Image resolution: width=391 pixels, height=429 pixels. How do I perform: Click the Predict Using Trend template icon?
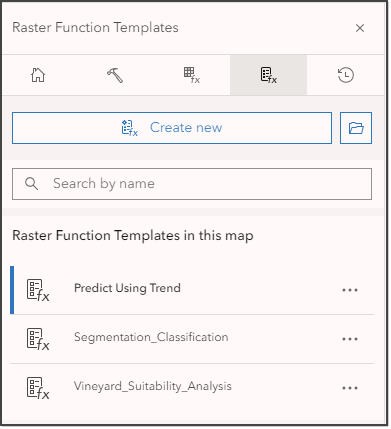tap(38, 290)
